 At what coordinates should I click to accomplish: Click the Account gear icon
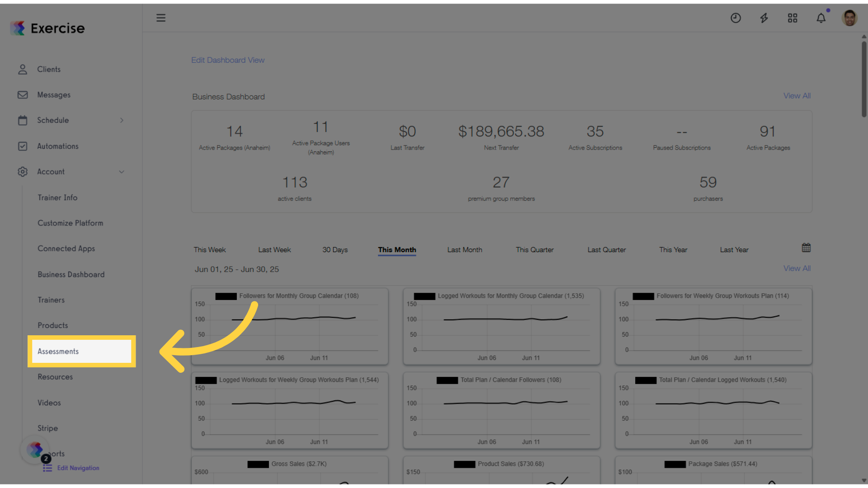click(23, 172)
